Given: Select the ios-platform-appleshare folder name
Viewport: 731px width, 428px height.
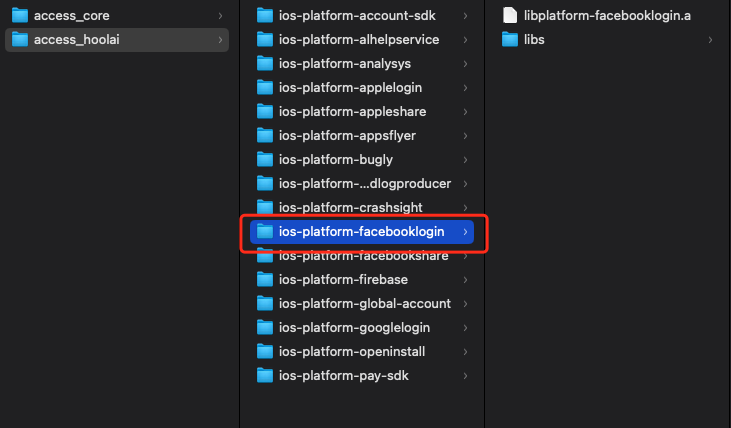Looking at the screenshot, I should click(352, 111).
